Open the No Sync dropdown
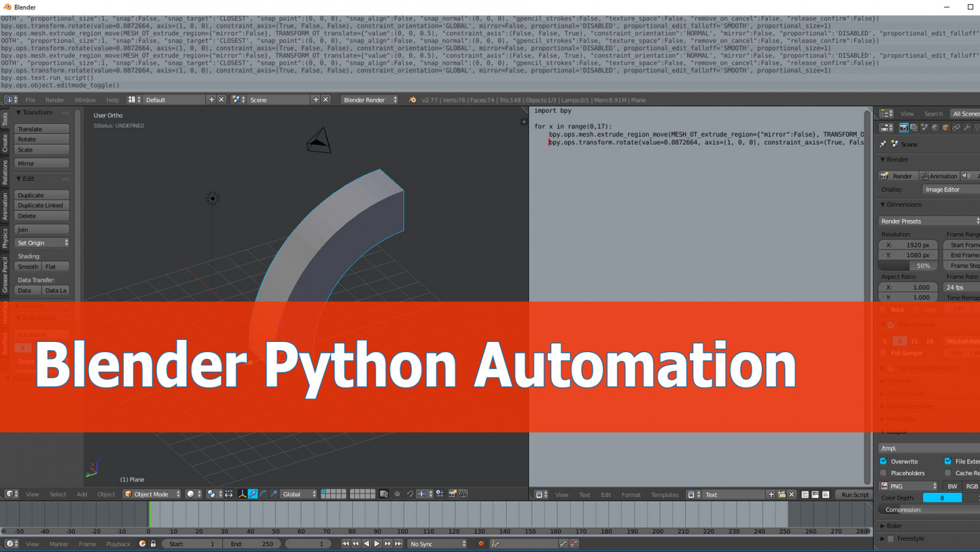Screen dimensions: 980x552 437,544
